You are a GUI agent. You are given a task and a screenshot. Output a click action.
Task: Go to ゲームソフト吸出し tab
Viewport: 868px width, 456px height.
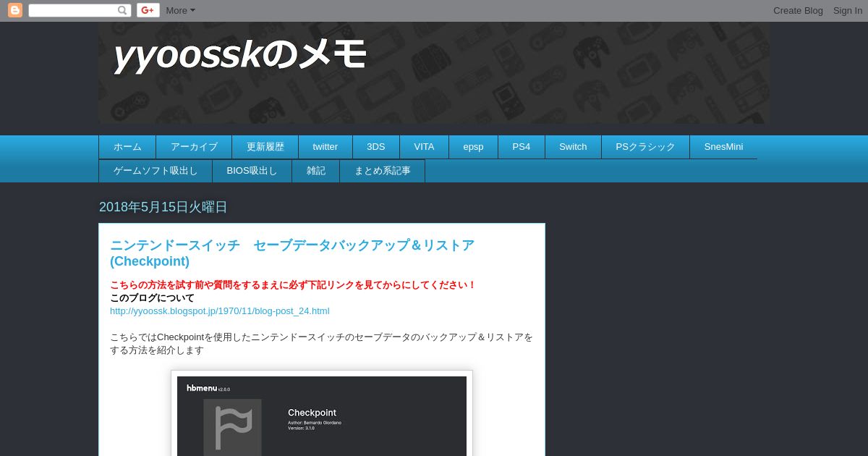click(x=156, y=171)
